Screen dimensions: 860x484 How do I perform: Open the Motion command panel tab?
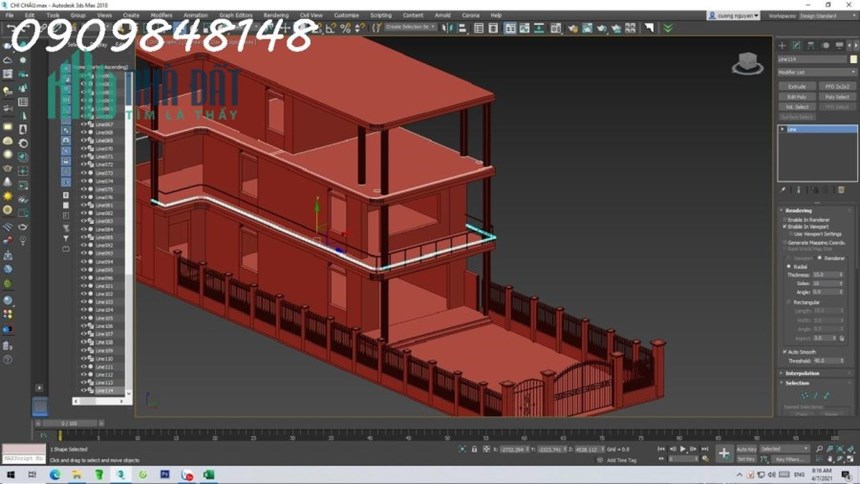pos(825,46)
